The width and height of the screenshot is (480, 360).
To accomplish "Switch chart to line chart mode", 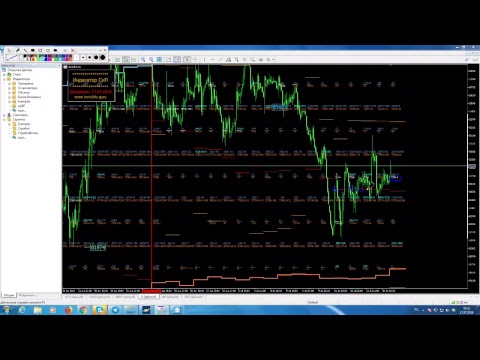I will [134, 59].
